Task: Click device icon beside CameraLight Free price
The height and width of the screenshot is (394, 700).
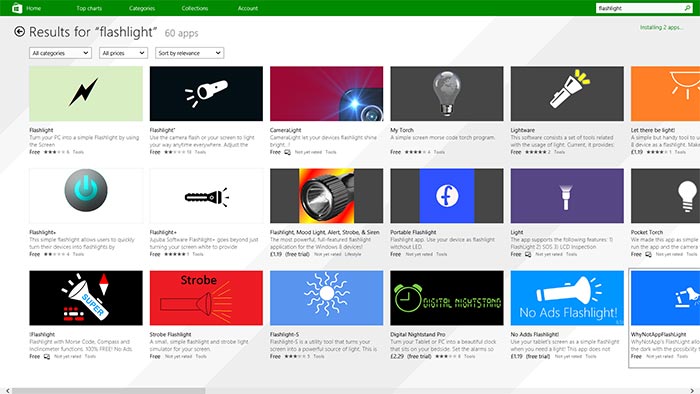Action: 288,152
